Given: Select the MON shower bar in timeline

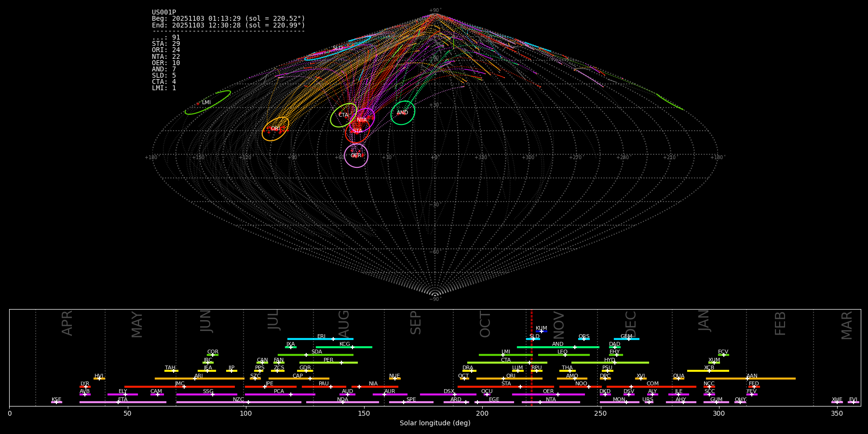Looking at the screenshot, I should [x=620, y=402].
